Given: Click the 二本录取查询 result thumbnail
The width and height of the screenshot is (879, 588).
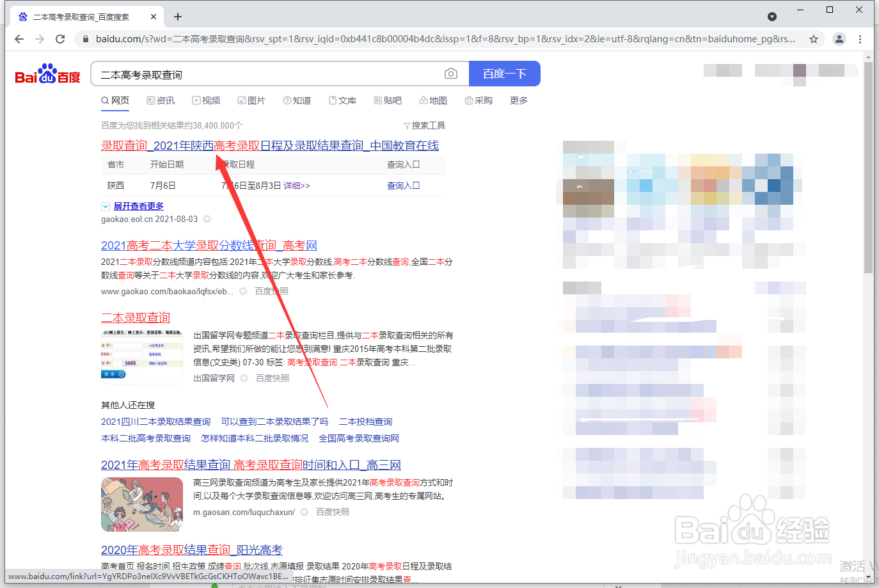Looking at the screenshot, I should click(142, 357).
